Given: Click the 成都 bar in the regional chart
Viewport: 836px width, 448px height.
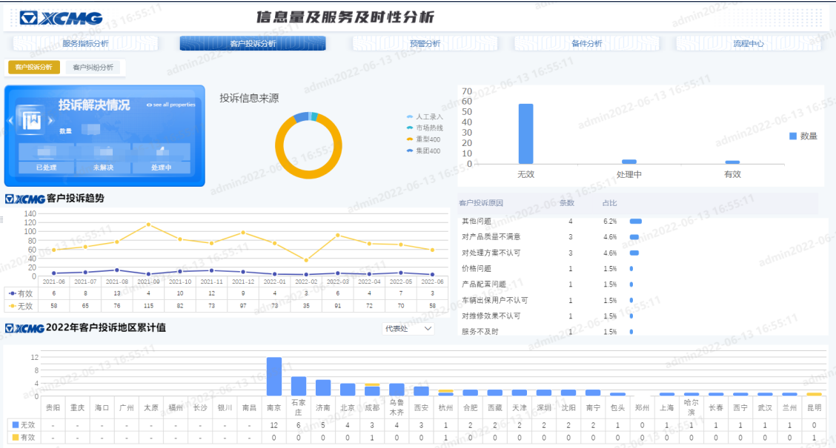Looking at the screenshot, I should pyautogui.click(x=372, y=390).
